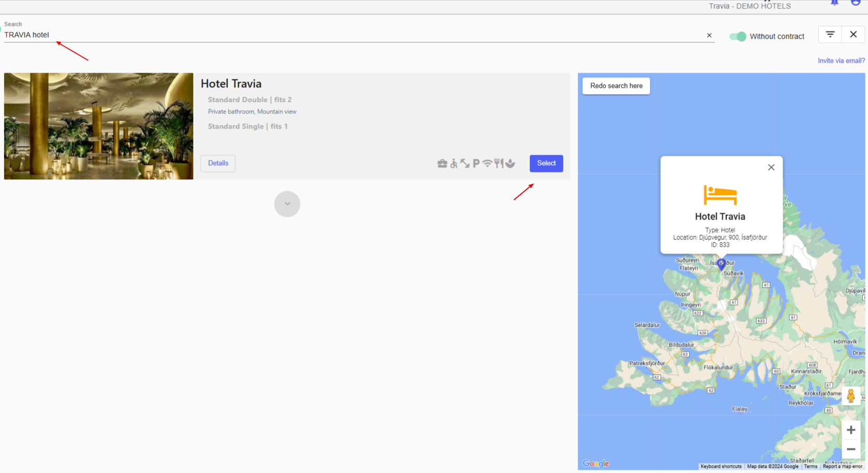Click the Þingeyri label on the map

[691, 305]
